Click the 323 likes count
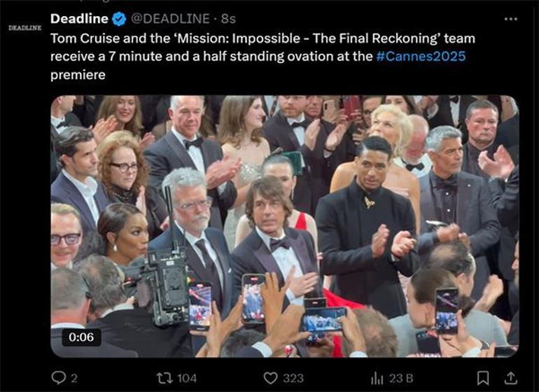 293,378
